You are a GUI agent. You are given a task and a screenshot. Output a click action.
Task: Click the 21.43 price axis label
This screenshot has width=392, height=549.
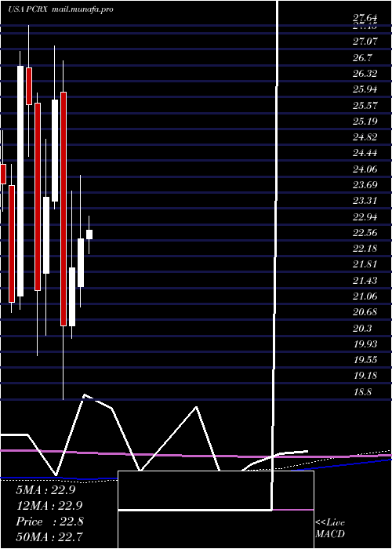tap(365, 280)
